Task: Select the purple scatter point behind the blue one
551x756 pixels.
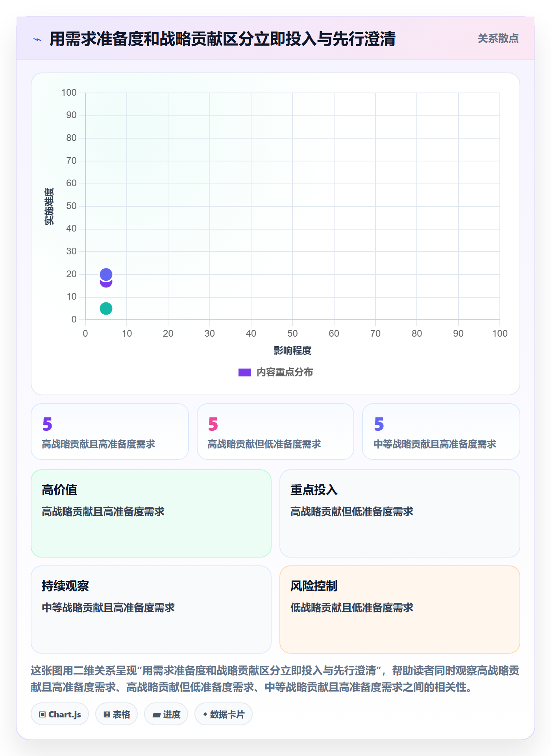Action: pyautogui.click(x=106, y=284)
